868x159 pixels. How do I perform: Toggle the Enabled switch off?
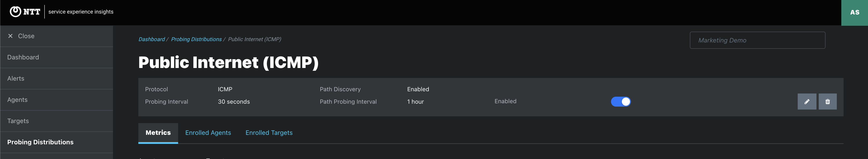click(621, 102)
